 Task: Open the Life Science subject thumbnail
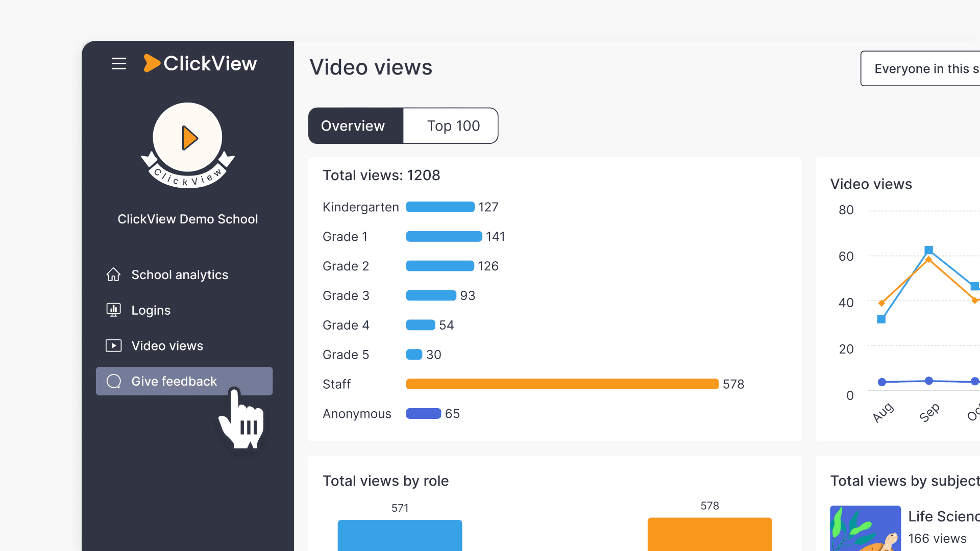[866, 528]
